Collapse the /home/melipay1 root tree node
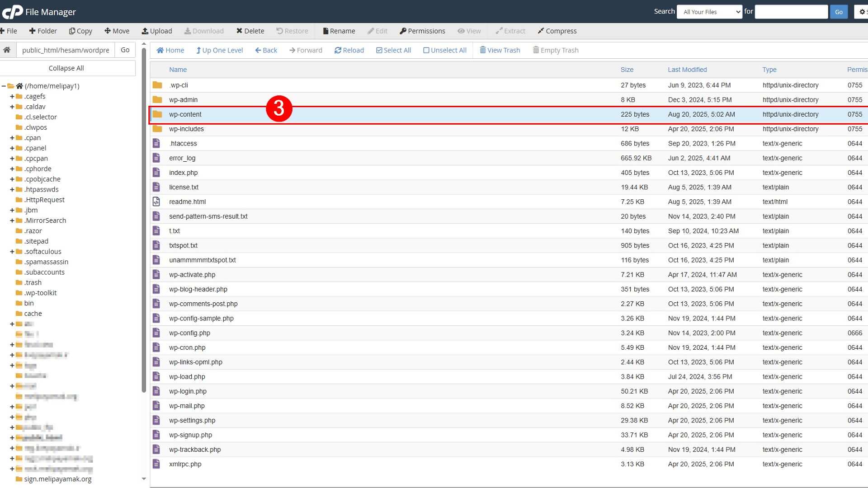868x488 pixels. [x=4, y=86]
